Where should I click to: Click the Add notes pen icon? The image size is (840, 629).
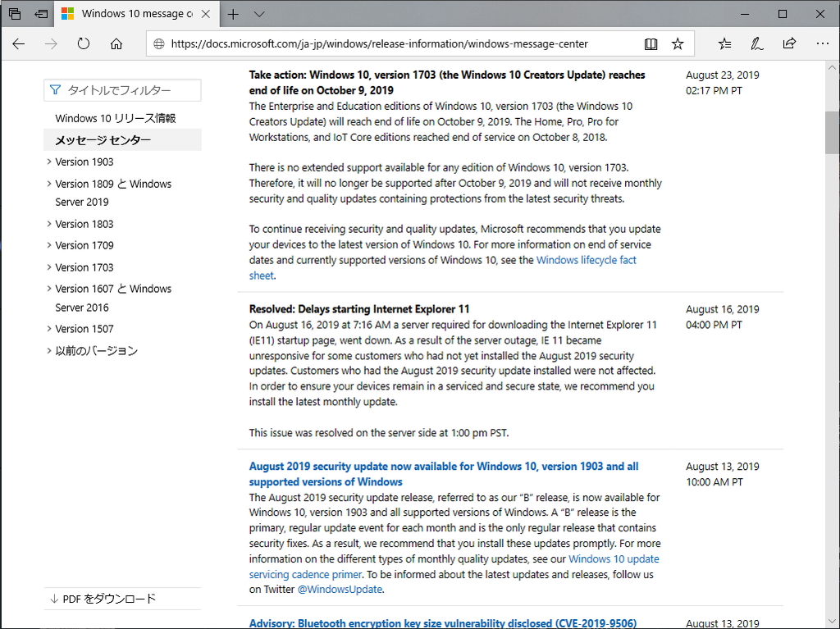pos(756,44)
